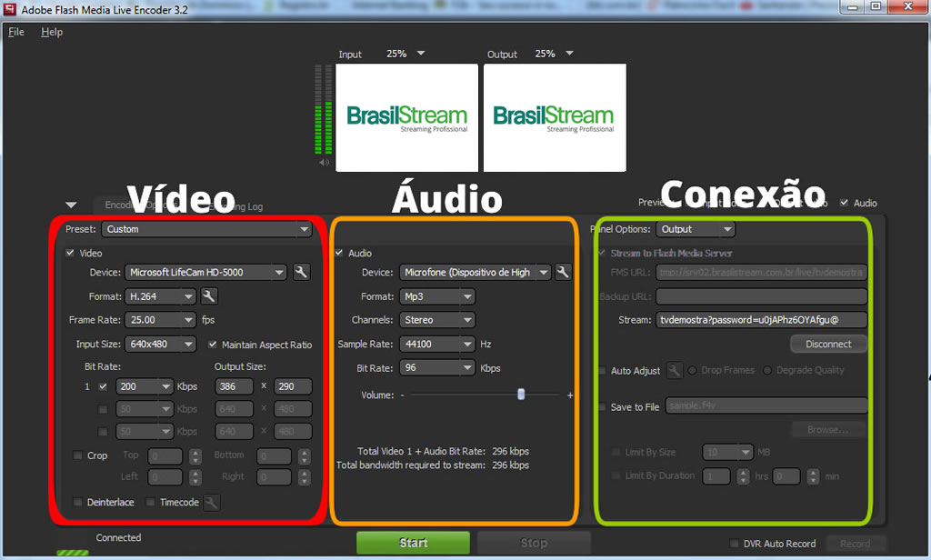Open the Channels Stereo dropdown
The image size is (931, 560).
point(437,319)
